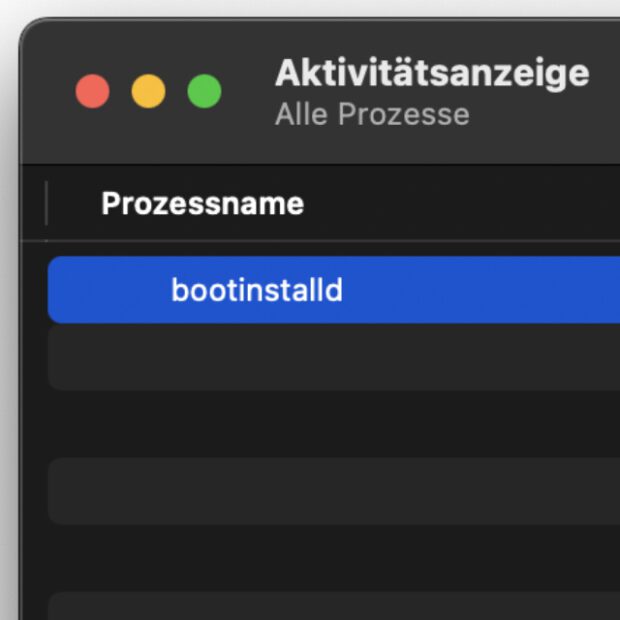
Task: Click the empty row directly below bootinstalld
Action: click(x=330, y=357)
